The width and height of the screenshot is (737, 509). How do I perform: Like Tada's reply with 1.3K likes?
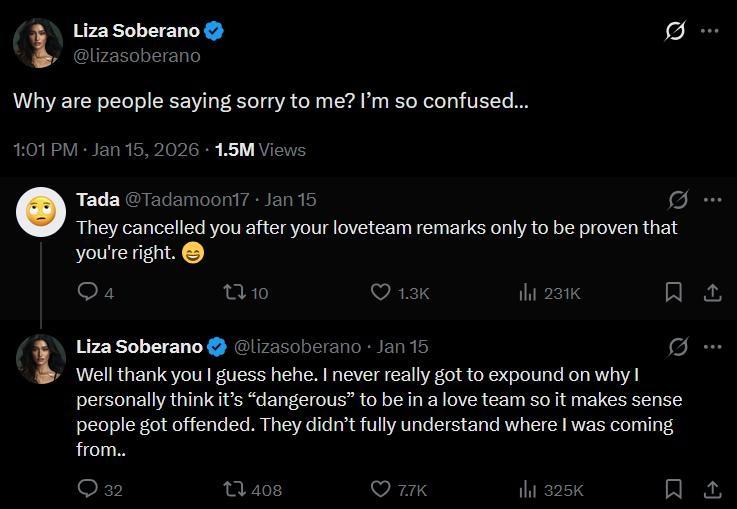point(381,292)
